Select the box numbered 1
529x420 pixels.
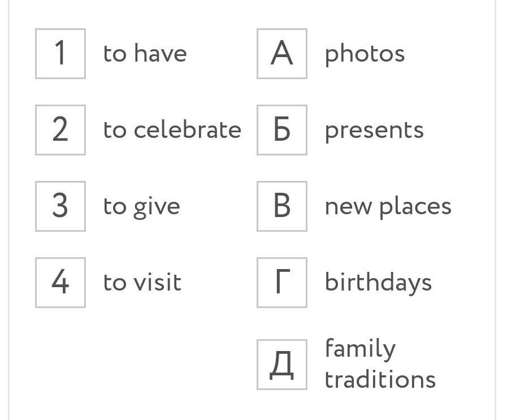pos(60,54)
